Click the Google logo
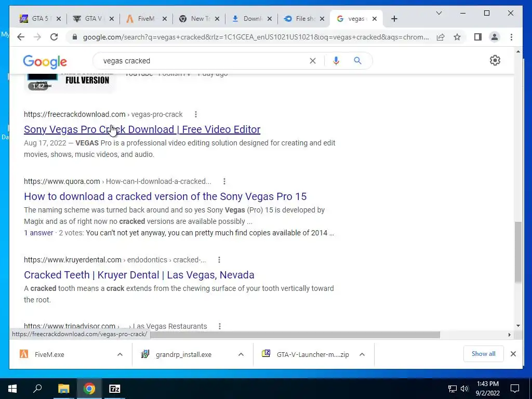This screenshot has height=399, width=532. point(45,62)
